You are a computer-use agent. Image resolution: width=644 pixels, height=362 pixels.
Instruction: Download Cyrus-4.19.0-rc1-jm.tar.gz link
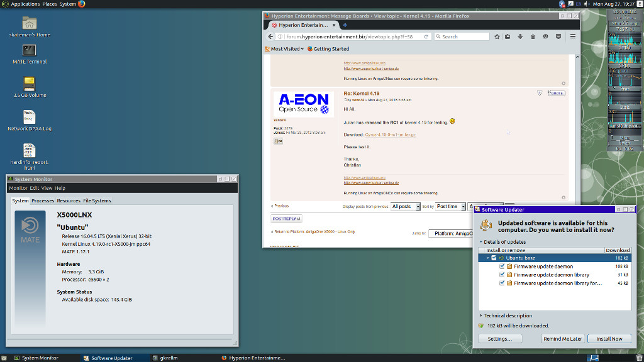pyautogui.click(x=390, y=134)
